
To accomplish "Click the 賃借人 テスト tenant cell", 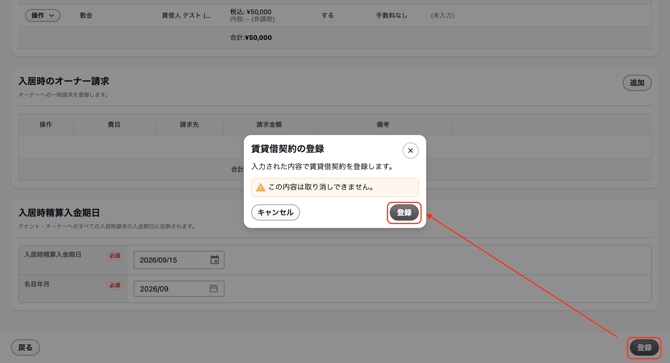I will pyautogui.click(x=186, y=15).
